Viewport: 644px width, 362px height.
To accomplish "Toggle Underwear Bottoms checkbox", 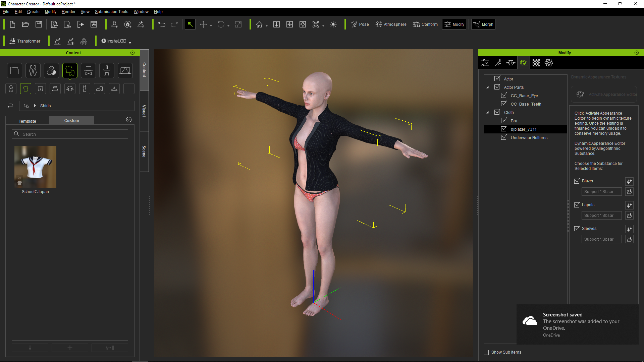I will click(504, 137).
